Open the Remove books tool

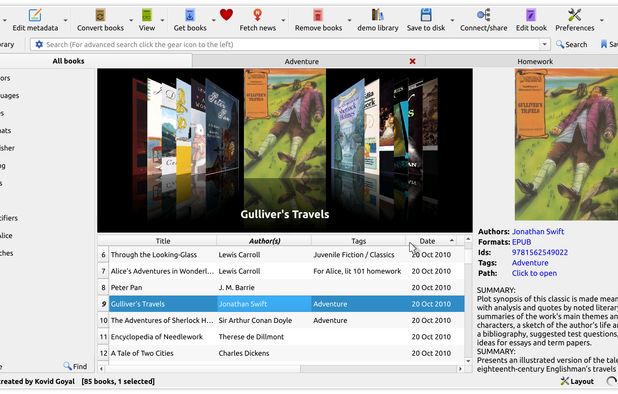coord(318,20)
